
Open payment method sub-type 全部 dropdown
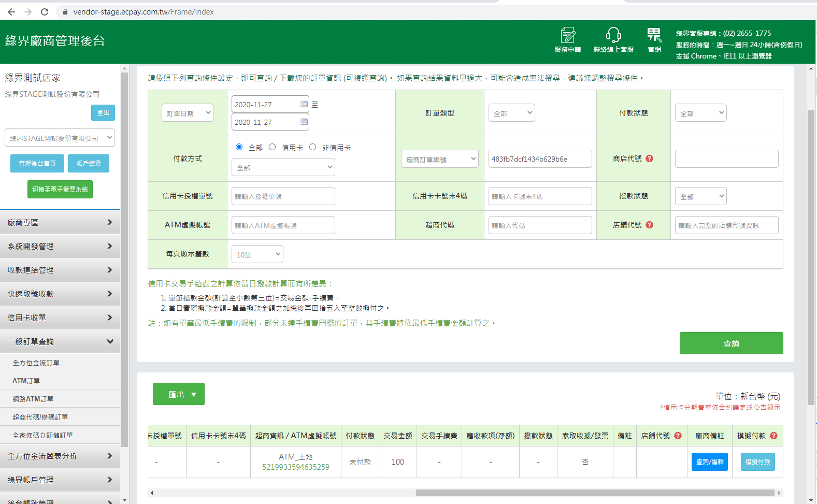click(283, 167)
